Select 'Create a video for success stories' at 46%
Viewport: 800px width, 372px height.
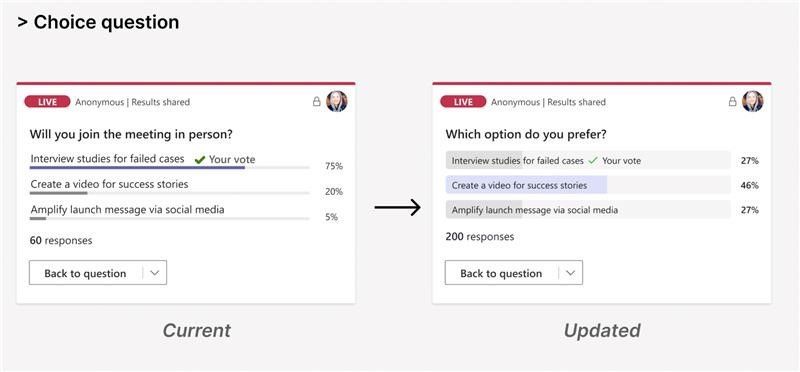588,185
